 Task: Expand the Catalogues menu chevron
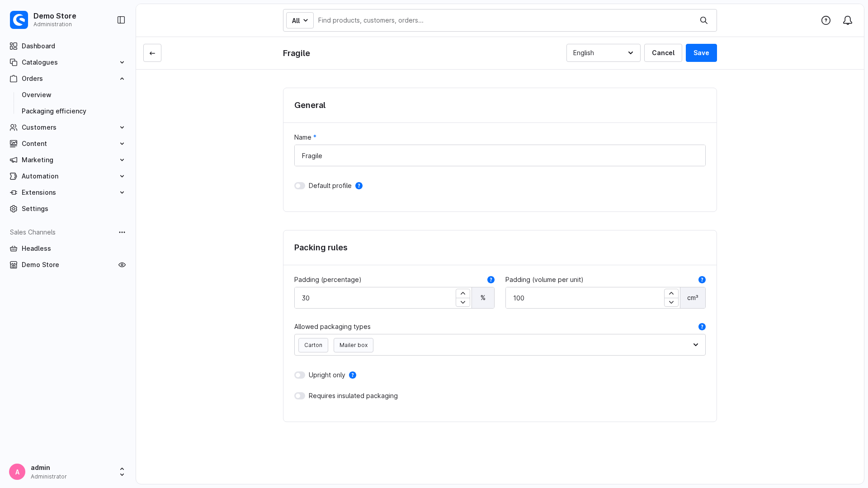(122, 62)
